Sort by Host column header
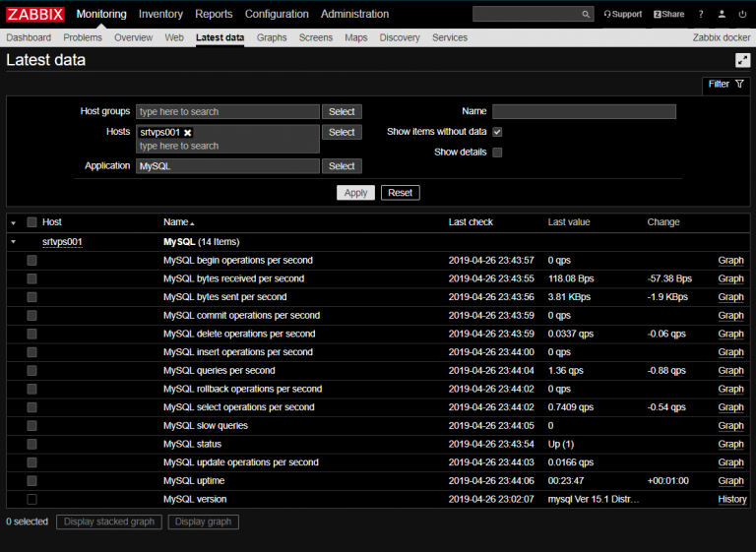Screen dimensions: 756x552 click(52, 222)
